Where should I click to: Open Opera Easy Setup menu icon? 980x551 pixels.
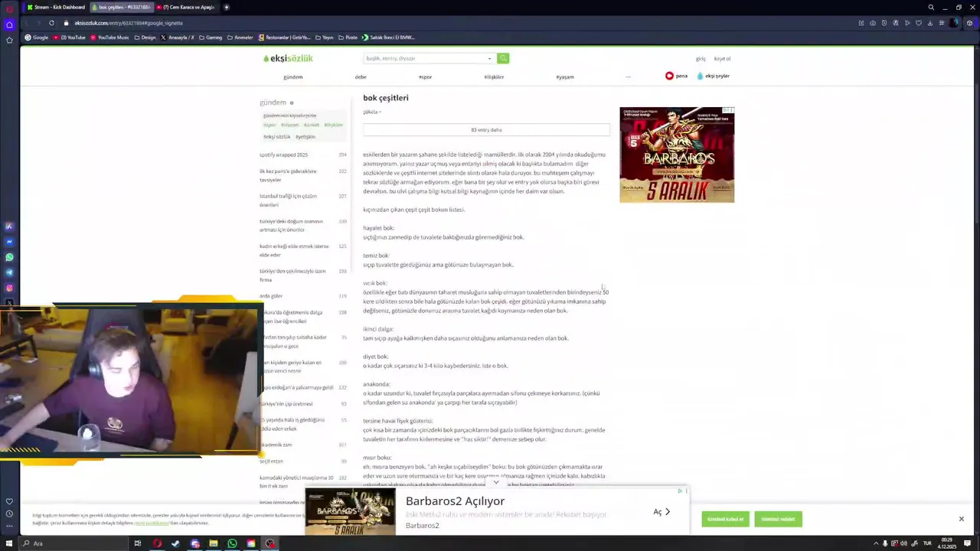(942, 23)
